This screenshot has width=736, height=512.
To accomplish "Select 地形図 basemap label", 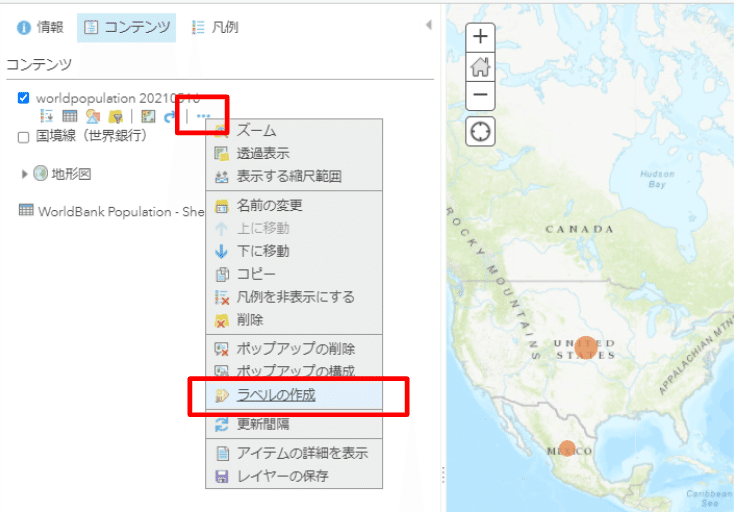I will [71, 174].
